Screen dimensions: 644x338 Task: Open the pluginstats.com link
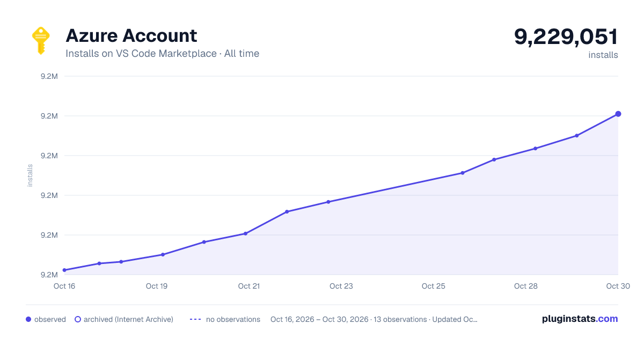pyautogui.click(x=580, y=319)
